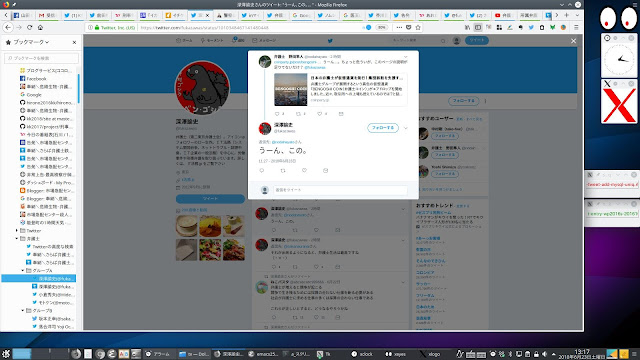Open the taskbar application menu launcher
Viewport: 640px width, 360px height.
[x=6, y=354]
